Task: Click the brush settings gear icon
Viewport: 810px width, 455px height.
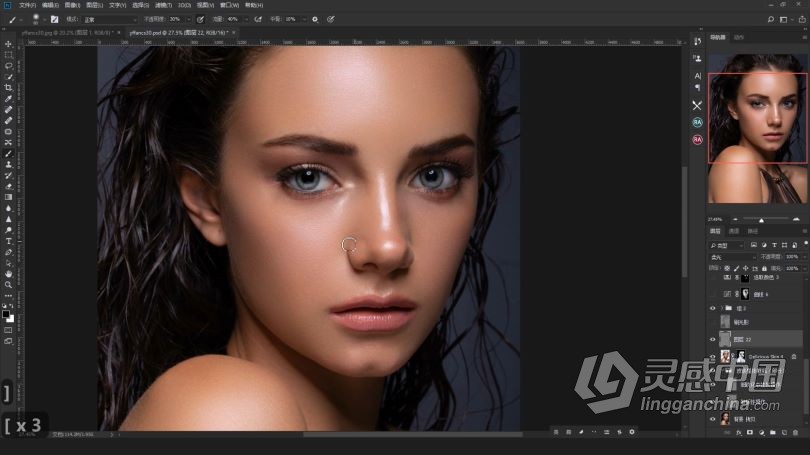Action: point(316,19)
